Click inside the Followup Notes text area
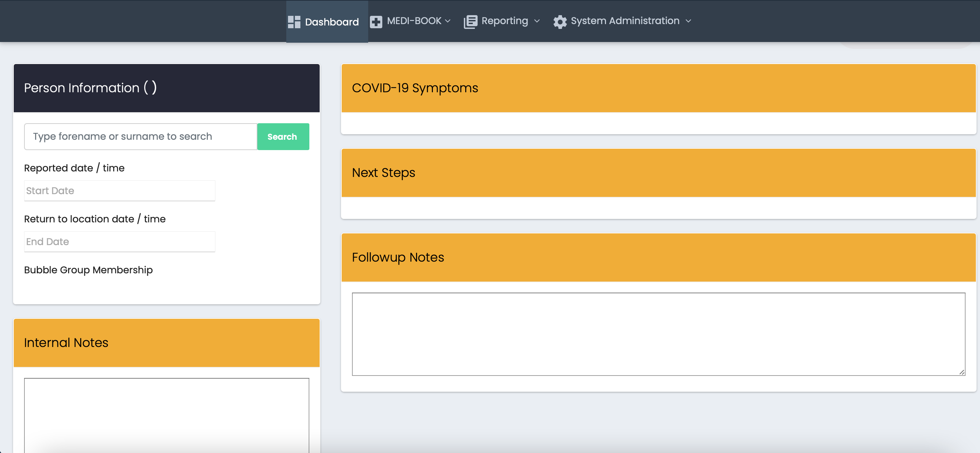The width and height of the screenshot is (980, 453). coord(658,334)
